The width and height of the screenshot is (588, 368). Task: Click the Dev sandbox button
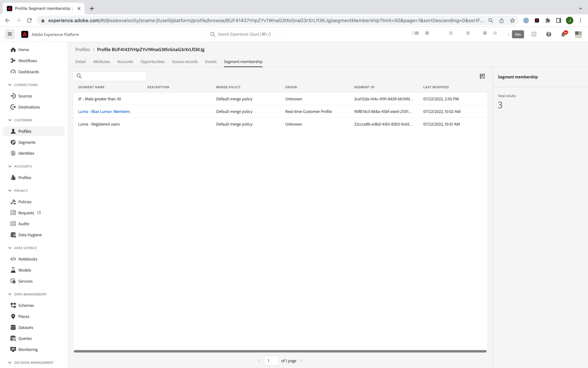[x=518, y=34]
